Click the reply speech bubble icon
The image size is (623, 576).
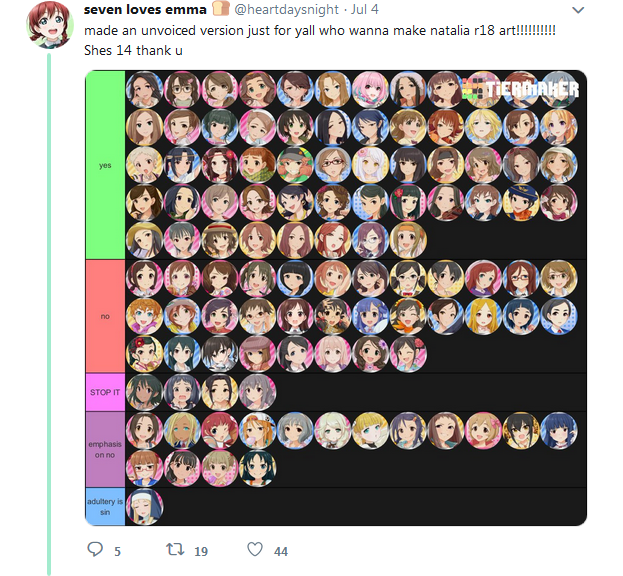click(95, 549)
